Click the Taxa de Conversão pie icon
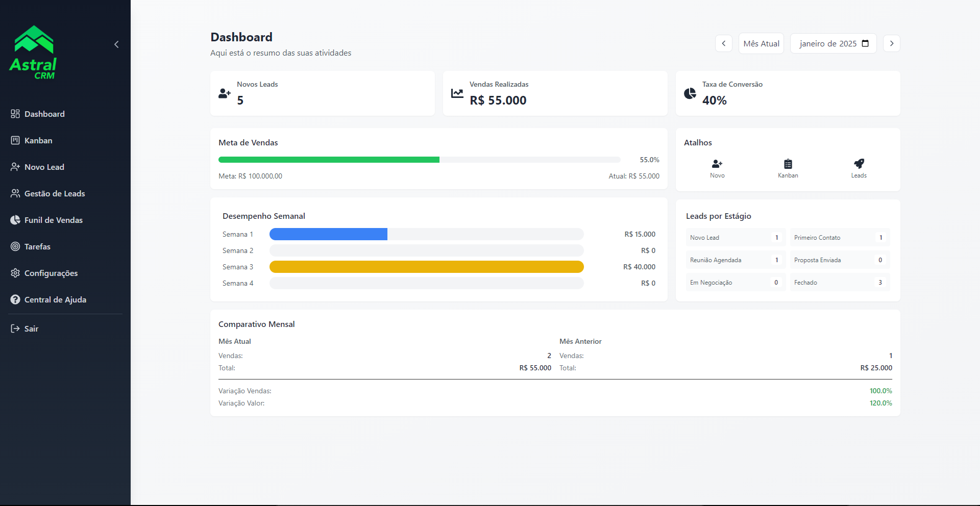Image resolution: width=980 pixels, height=506 pixels. tap(690, 93)
